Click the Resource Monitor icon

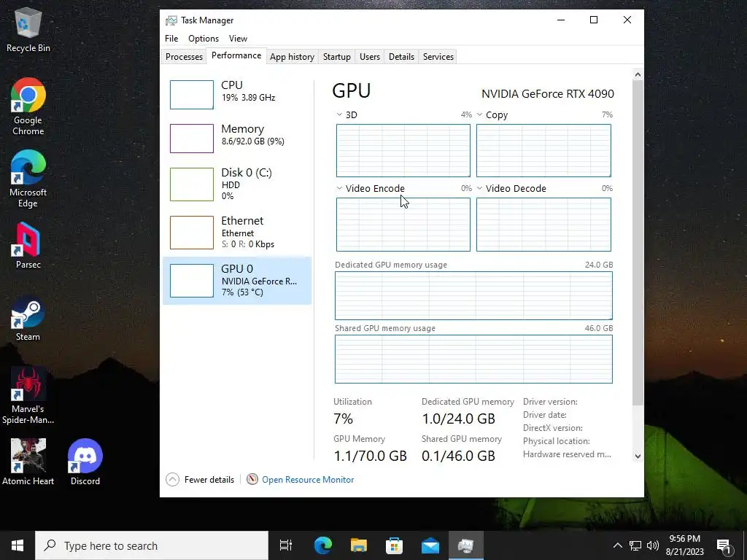point(252,480)
